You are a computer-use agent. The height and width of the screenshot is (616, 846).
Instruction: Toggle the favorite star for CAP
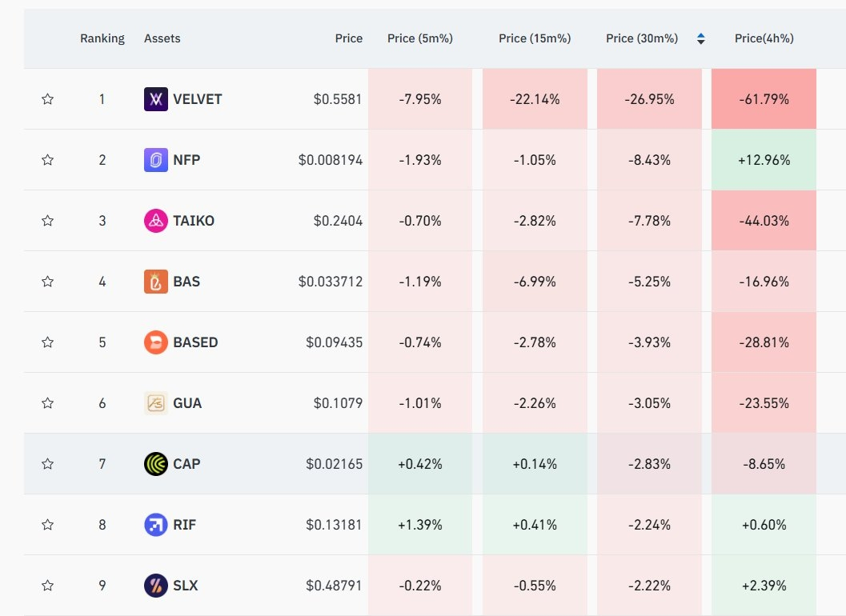(x=47, y=464)
